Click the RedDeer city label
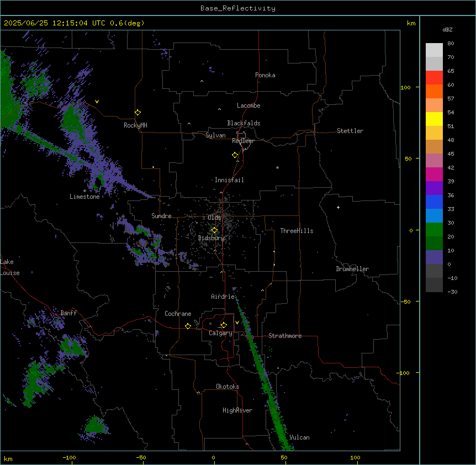The image size is (476, 465). [x=243, y=141]
